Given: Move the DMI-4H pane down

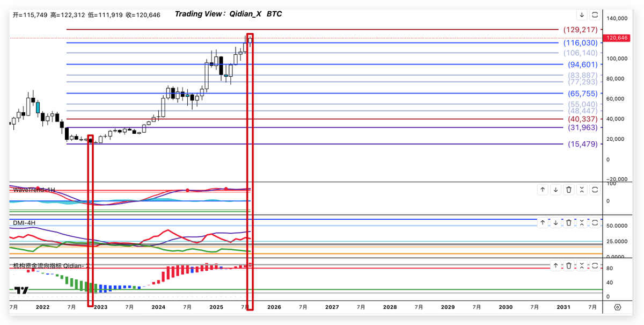Looking at the screenshot, I should (x=555, y=222).
